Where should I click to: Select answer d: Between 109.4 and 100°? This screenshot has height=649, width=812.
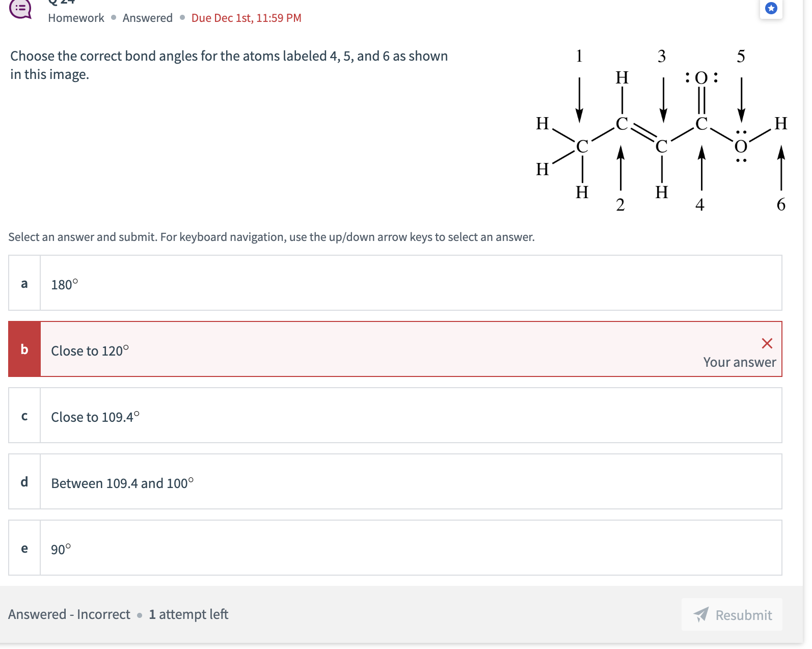(x=395, y=481)
